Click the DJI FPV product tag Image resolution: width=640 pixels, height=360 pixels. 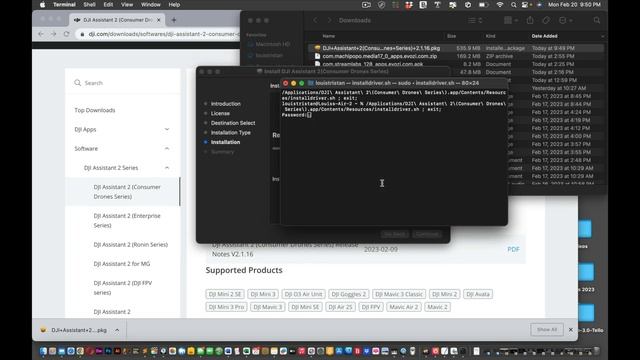(x=371, y=307)
